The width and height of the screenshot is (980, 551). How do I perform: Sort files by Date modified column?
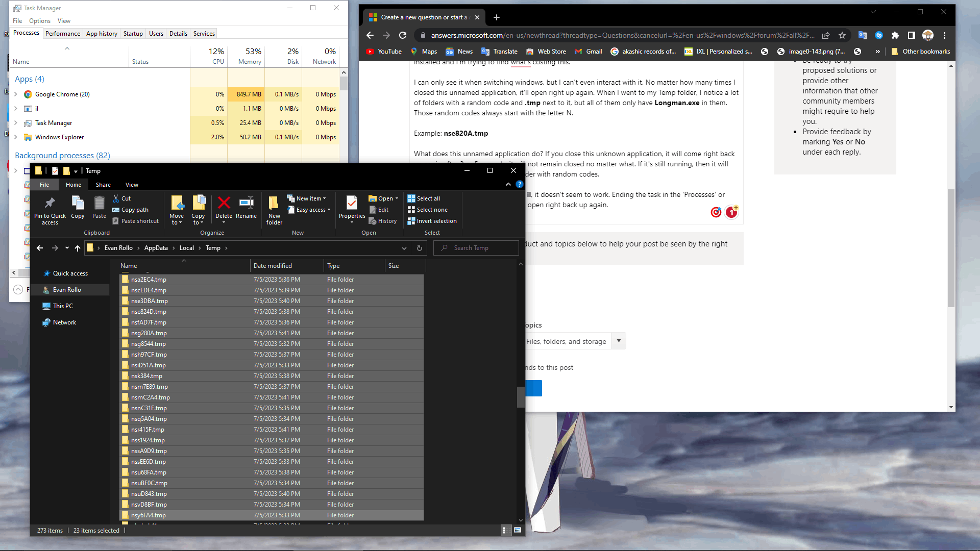coord(287,266)
